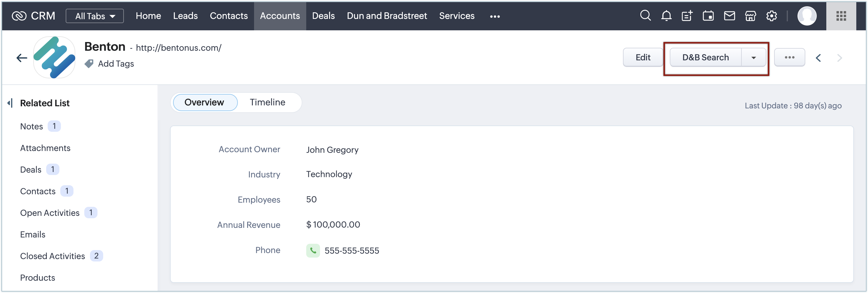Click the green phone call icon
The image size is (868, 293).
click(313, 250)
